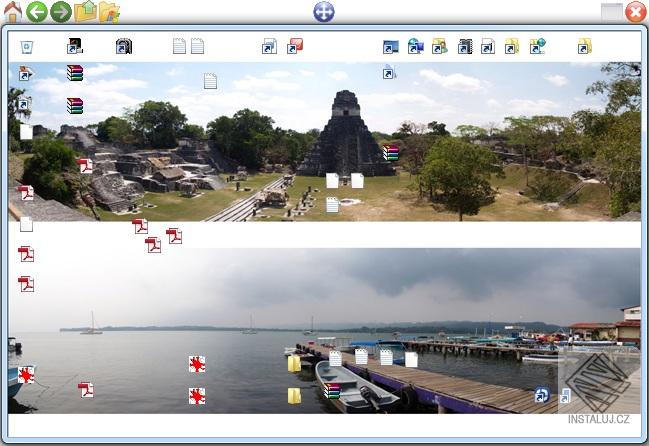This screenshot has height=446, width=649.
Task: Select upper red splat icon on water
Action: [197, 364]
